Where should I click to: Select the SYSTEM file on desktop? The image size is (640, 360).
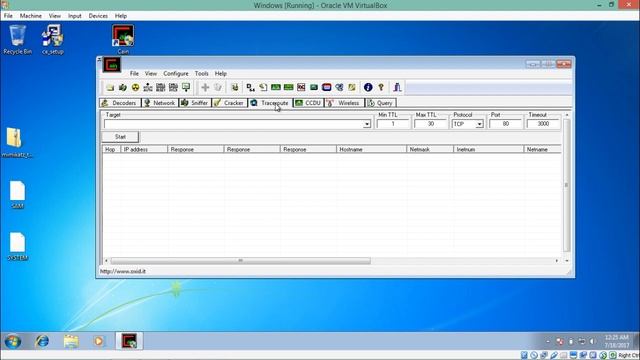18,247
